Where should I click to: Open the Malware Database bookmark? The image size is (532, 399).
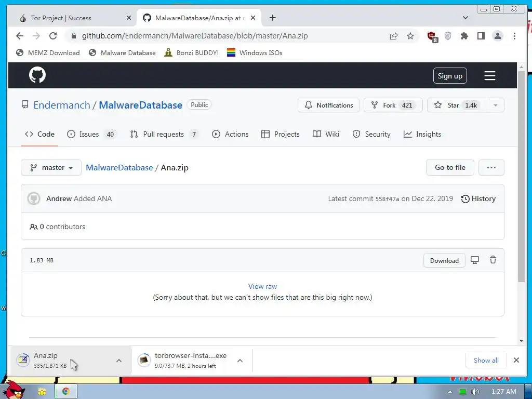[122, 52]
